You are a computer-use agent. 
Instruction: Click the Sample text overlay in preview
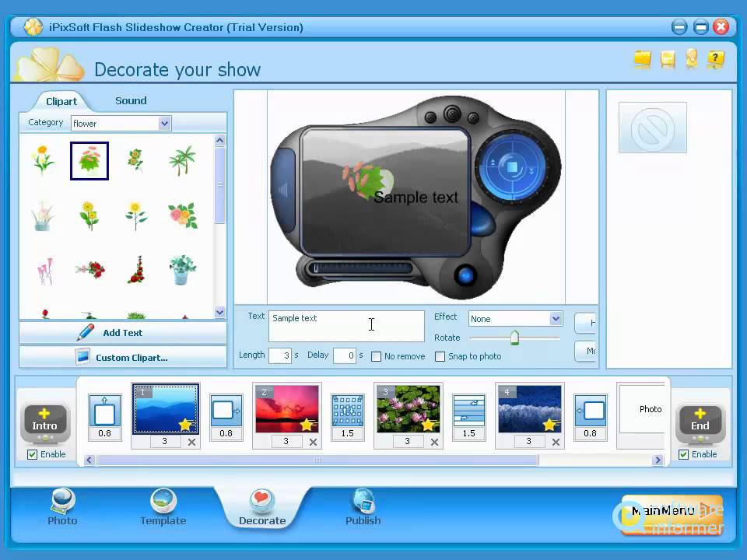416,197
